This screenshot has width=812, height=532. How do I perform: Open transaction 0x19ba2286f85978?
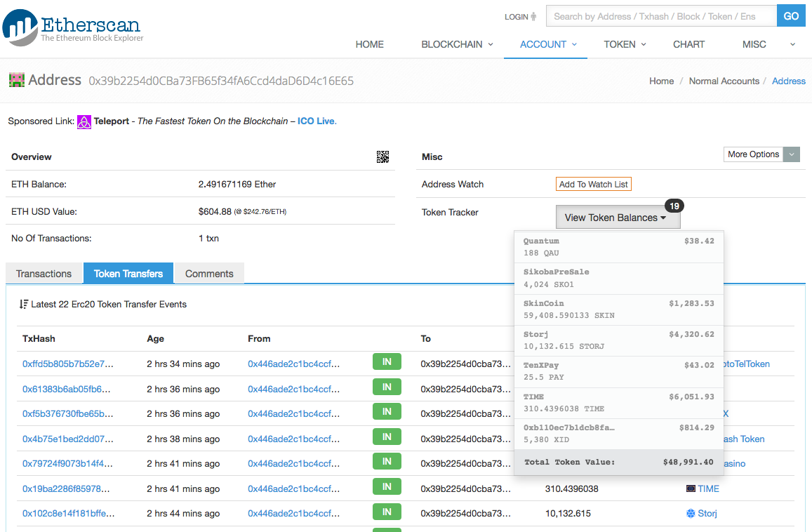pyautogui.click(x=66, y=488)
